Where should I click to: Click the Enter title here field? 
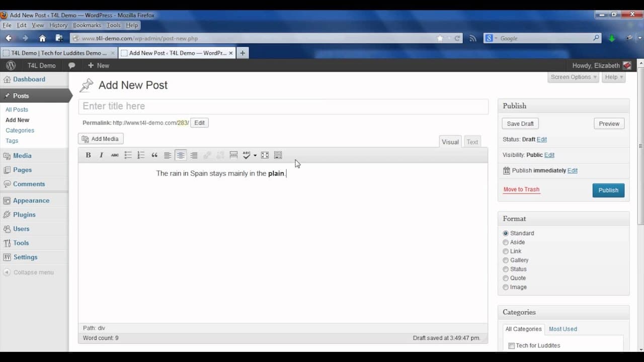point(283,106)
